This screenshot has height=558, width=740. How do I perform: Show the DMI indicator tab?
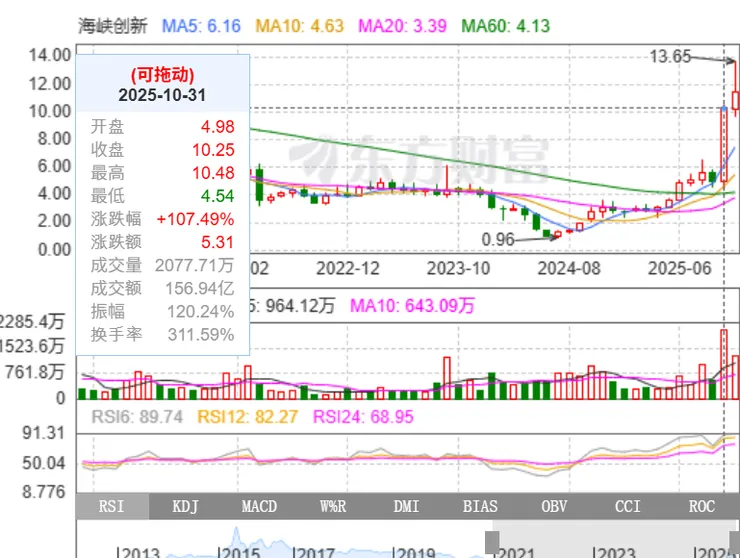point(407,507)
